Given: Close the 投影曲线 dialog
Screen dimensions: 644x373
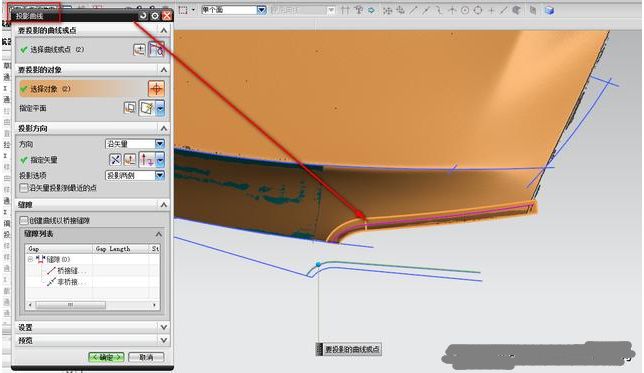Looking at the screenshot, I should pos(167,16).
